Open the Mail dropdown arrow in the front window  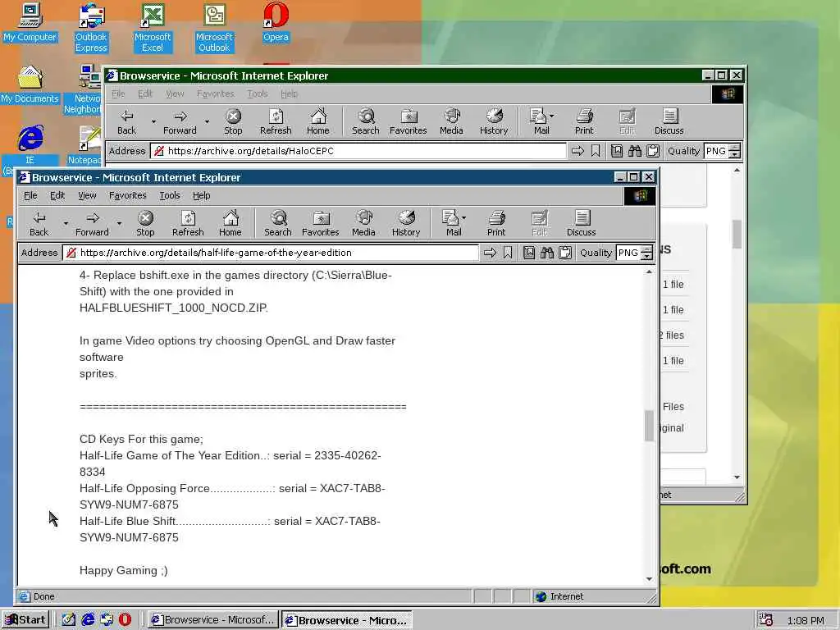tap(464, 218)
